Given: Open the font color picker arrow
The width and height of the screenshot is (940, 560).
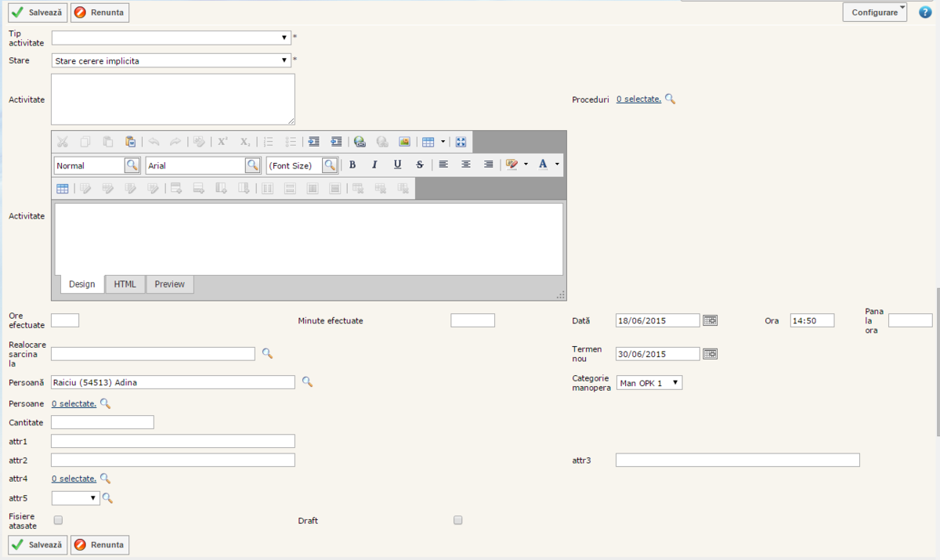Looking at the screenshot, I should [x=557, y=164].
